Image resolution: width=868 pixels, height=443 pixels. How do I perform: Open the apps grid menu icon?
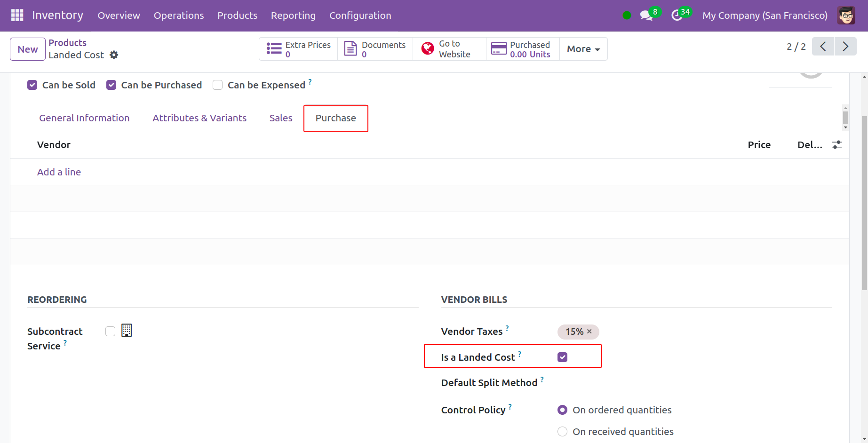tap(17, 15)
